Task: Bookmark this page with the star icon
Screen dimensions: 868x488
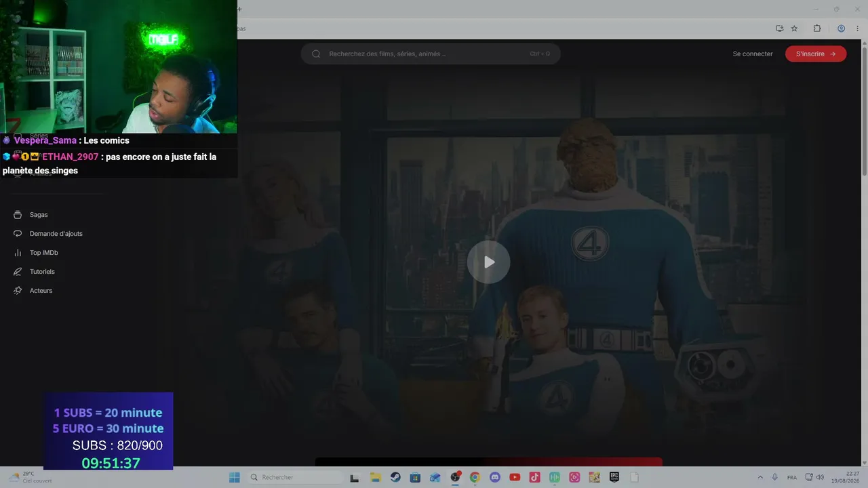Action: click(795, 28)
